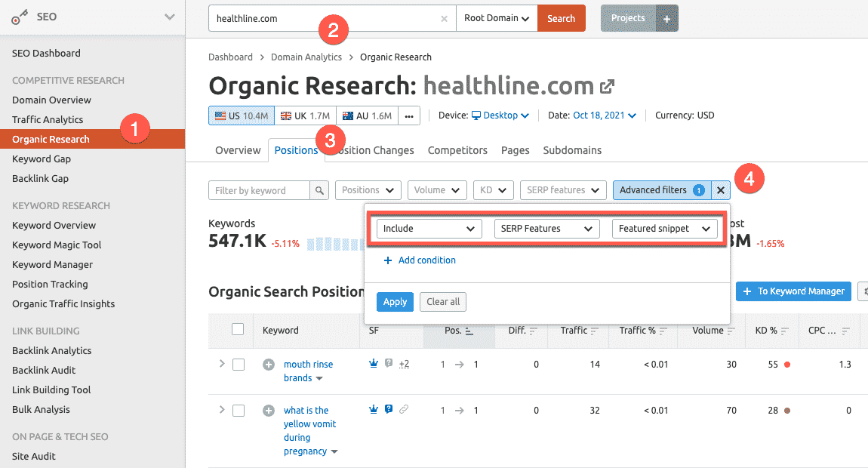Check the select-all checkbox in table header
The image size is (868, 468).
point(238,330)
